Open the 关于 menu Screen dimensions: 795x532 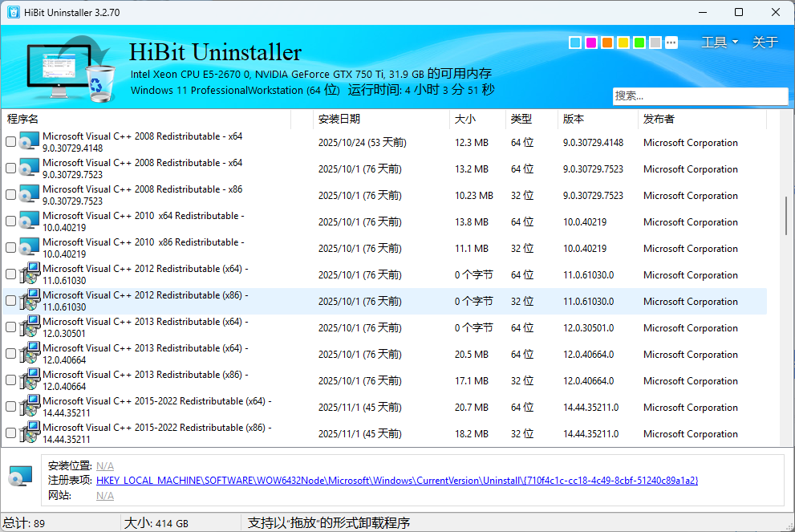tap(765, 43)
